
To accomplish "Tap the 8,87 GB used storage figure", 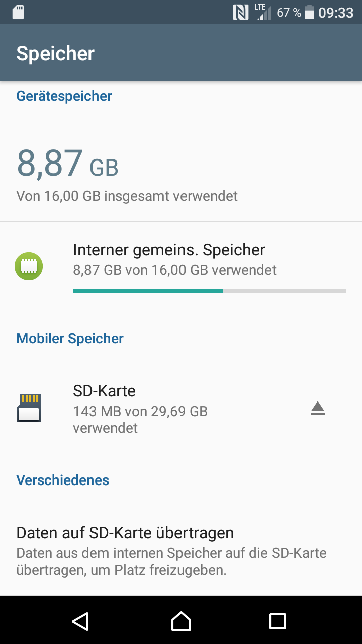I will pyautogui.click(x=67, y=164).
